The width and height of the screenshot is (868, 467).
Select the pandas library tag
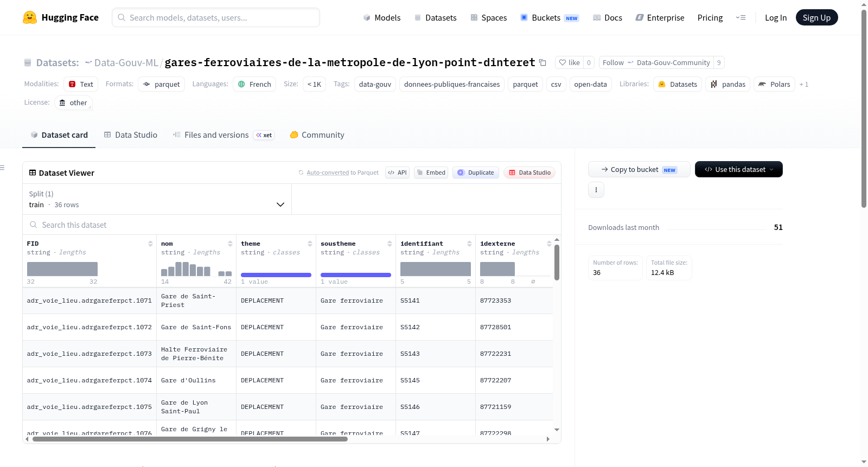[x=727, y=84]
